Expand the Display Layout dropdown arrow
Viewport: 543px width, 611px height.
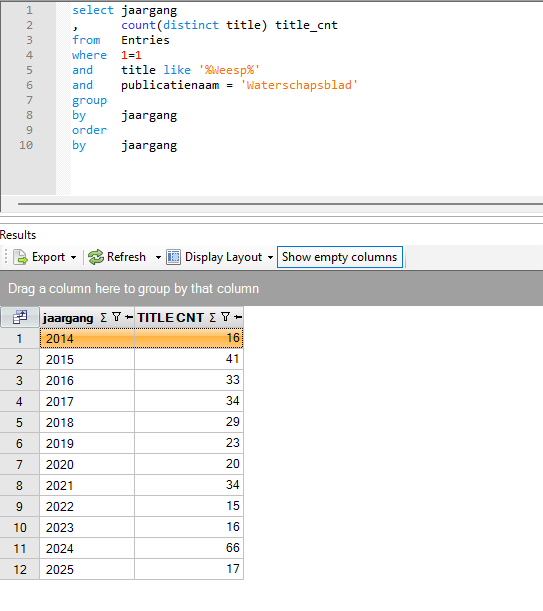point(270,258)
